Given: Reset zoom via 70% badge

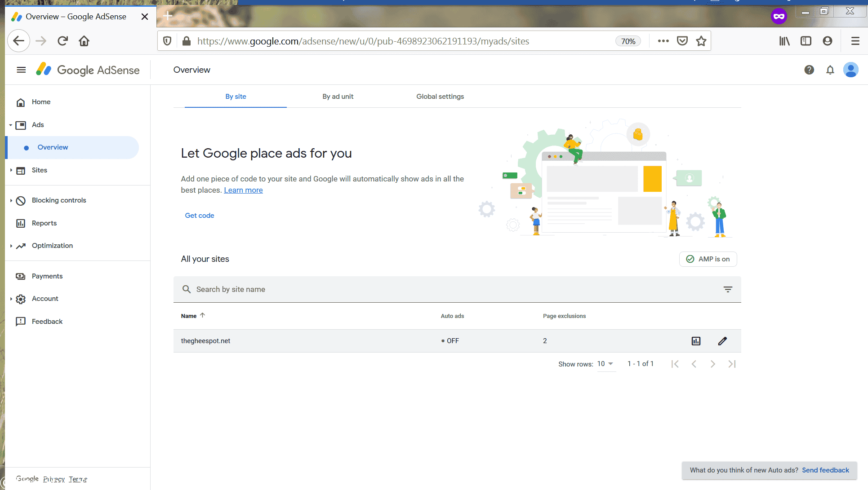Looking at the screenshot, I should click(628, 41).
